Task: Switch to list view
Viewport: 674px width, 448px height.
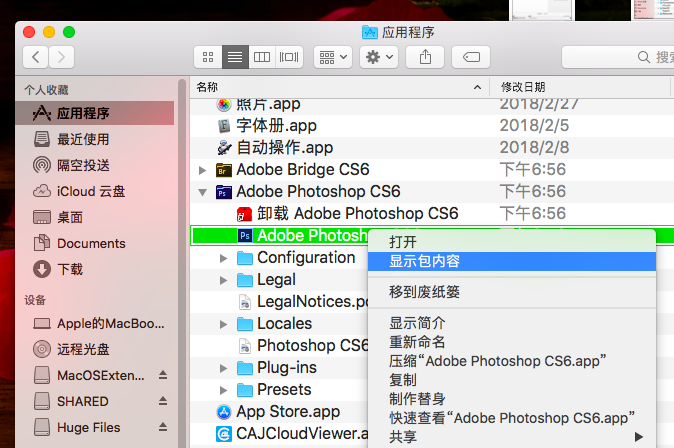Action: (235, 57)
